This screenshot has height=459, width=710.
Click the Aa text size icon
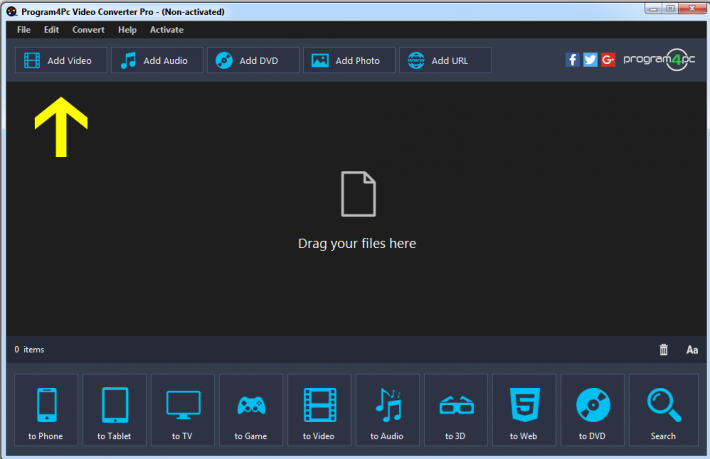pos(692,349)
